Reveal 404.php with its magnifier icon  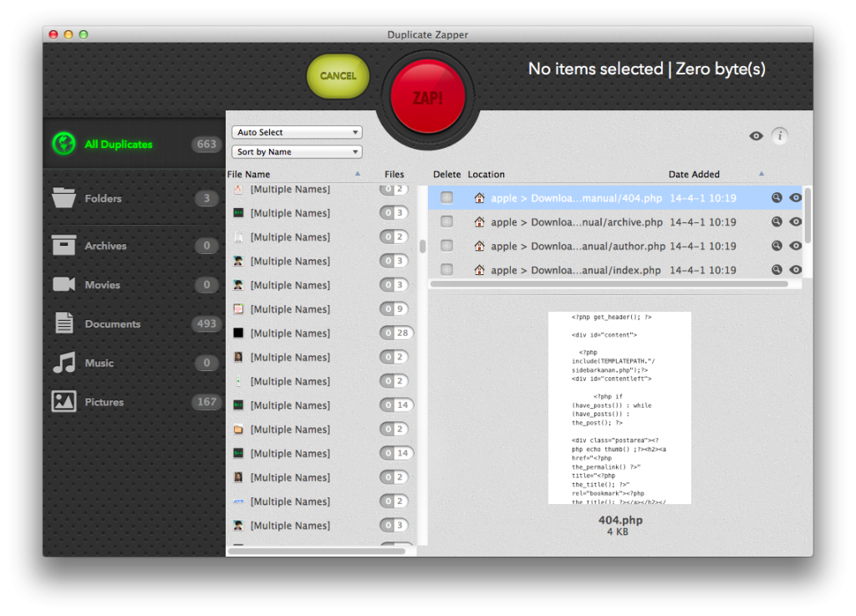coord(777,198)
